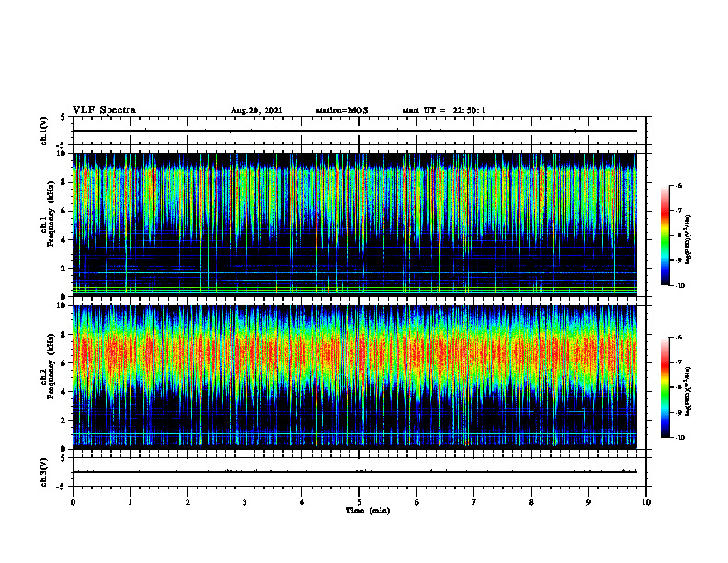Click time axis tick label "8"
The height and width of the screenshot is (563, 728).
(x=531, y=502)
